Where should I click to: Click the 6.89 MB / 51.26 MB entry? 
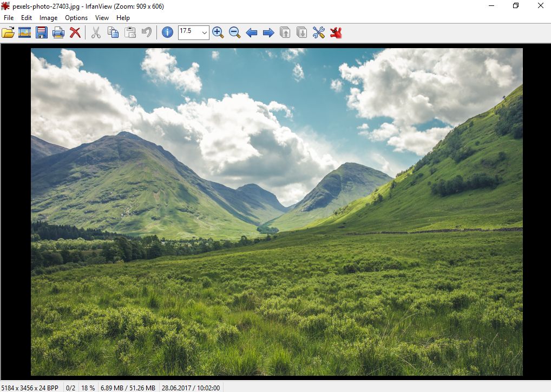point(128,388)
